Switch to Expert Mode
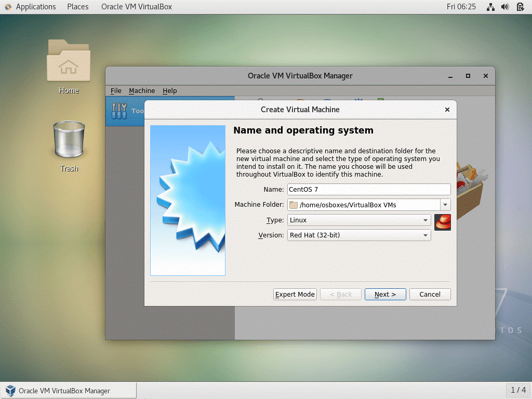Image resolution: width=532 pixels, height=399 pixels. pos(295,294)
